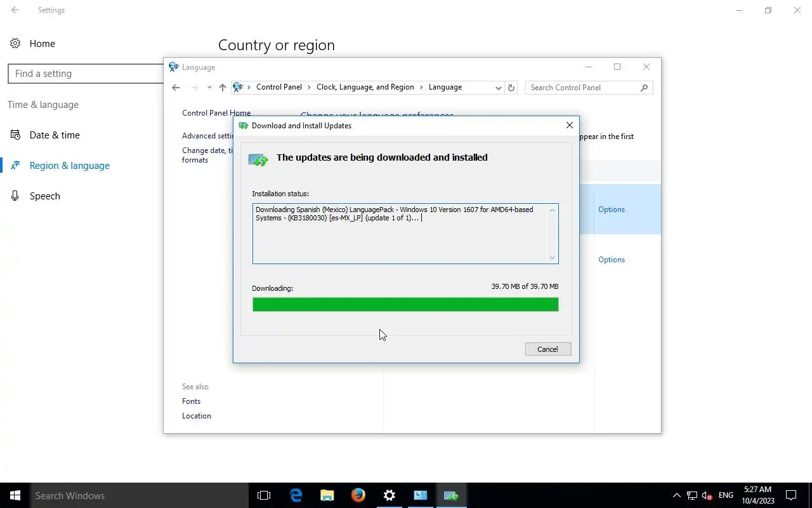This screenshot has width=812, height=508.
Task: Click the Language window title icon
Action: pos(174,67)
